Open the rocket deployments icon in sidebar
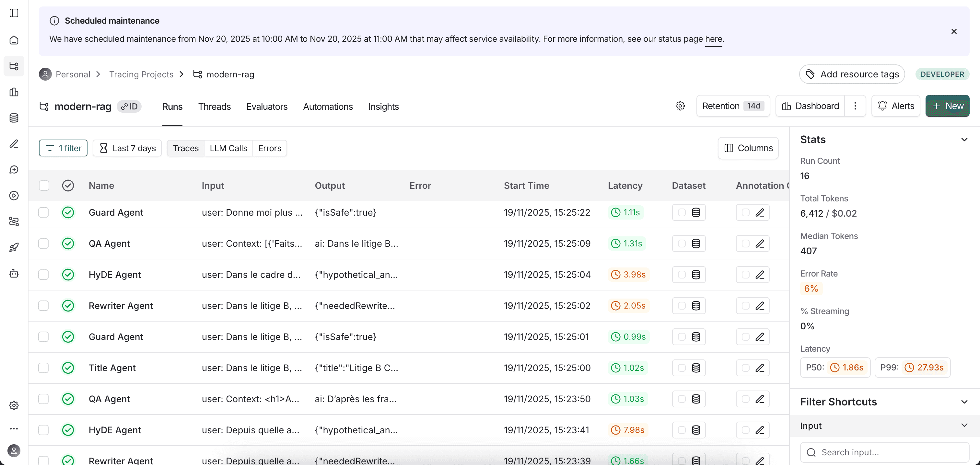980x465 pixels. pyautogui.click(x=14, y=247)
